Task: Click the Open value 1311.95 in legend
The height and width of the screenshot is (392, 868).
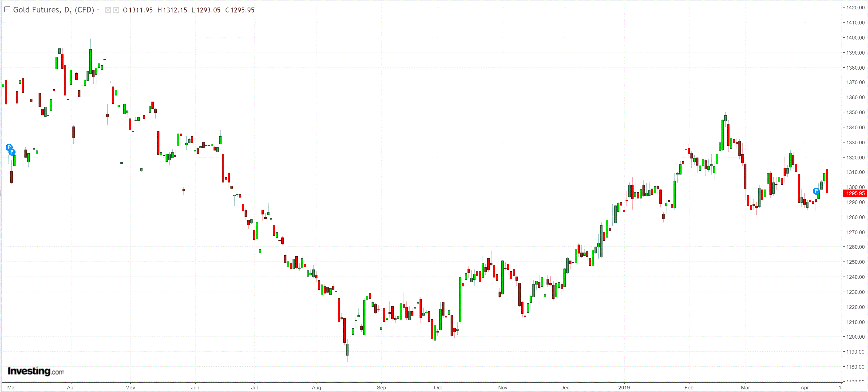Action: click(140, 10)
